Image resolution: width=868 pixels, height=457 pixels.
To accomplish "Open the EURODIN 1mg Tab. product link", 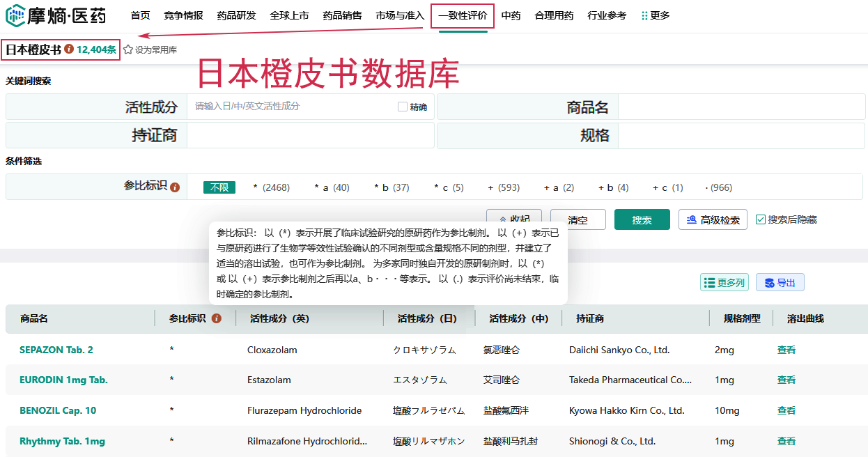I will tap(63, 380).
